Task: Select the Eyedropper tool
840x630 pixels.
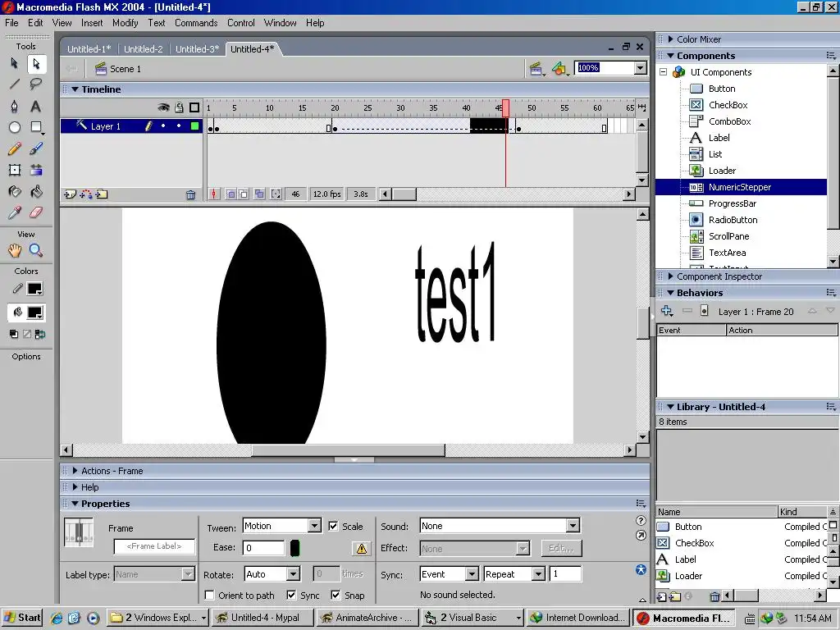Action: coord(15,212)
